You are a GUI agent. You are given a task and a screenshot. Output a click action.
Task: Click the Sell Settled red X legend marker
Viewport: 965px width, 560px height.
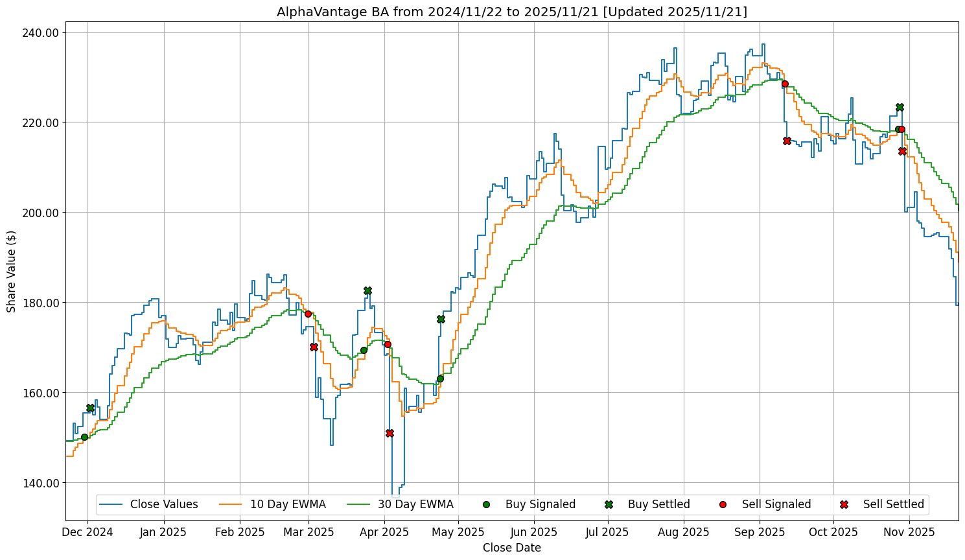pyautogui.click(x=843, y=504)
